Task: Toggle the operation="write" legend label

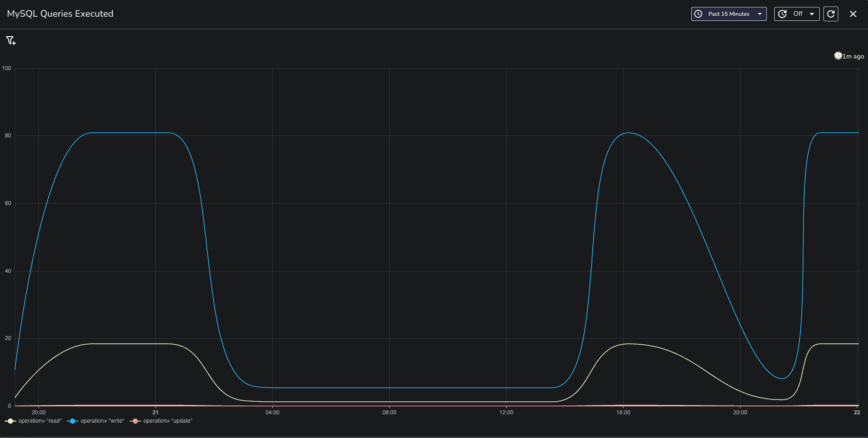Action: pos(103,421)
